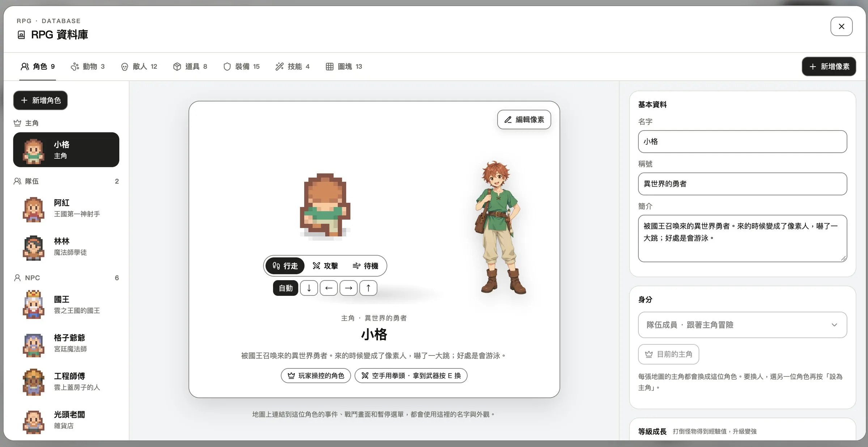Click the anime portrait of 小格

click(x=501, y=227)
